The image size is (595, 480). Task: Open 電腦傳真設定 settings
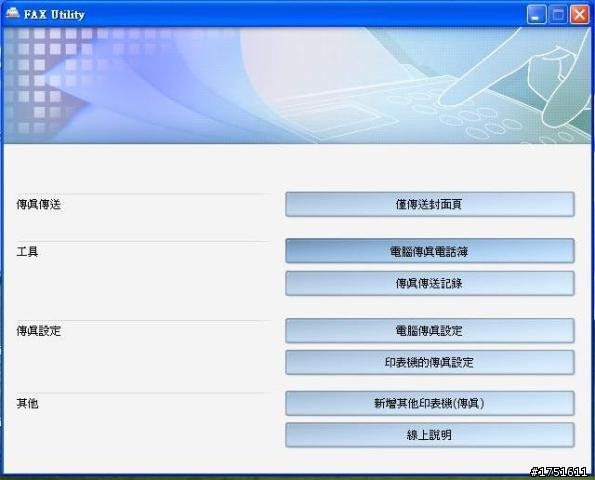(430, 330)
